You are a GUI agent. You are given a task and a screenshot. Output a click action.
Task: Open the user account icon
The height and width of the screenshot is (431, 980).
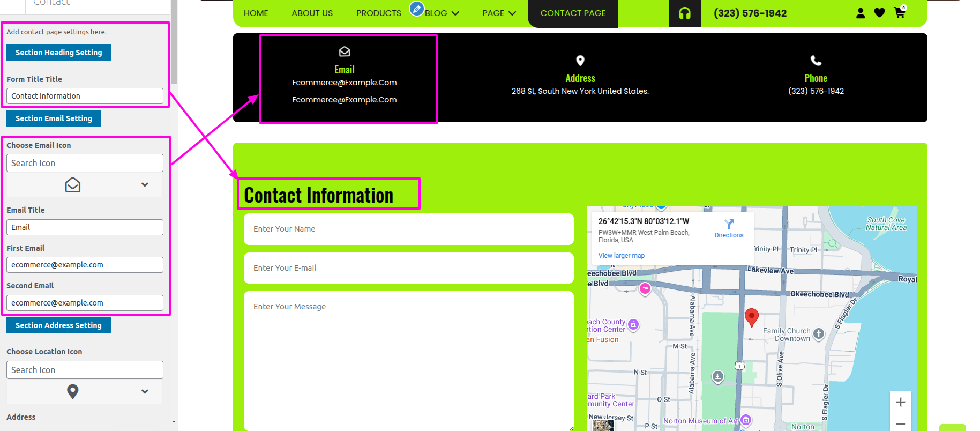pos(861,13)
